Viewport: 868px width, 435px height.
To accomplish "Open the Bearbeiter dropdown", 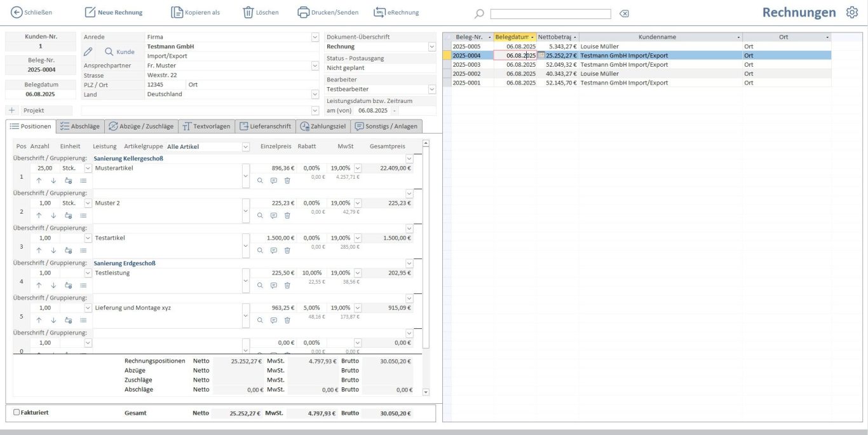I will tap(432, 89).
